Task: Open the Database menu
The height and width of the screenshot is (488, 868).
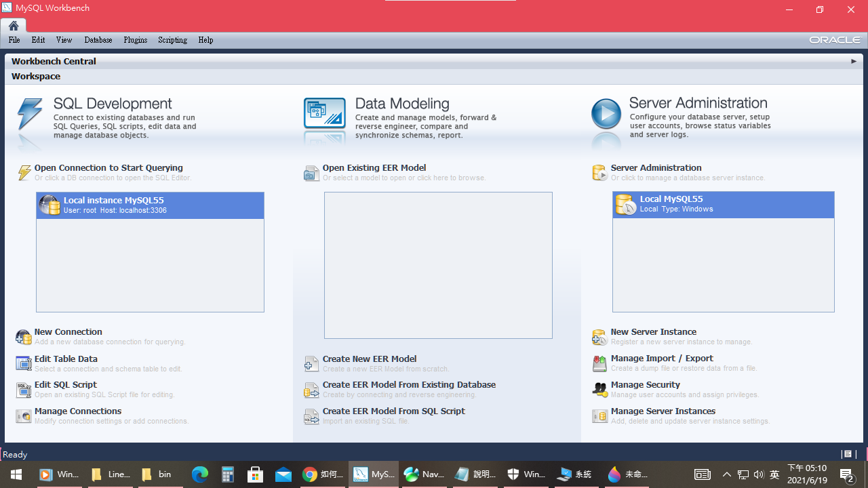Action: click(98, 40)
